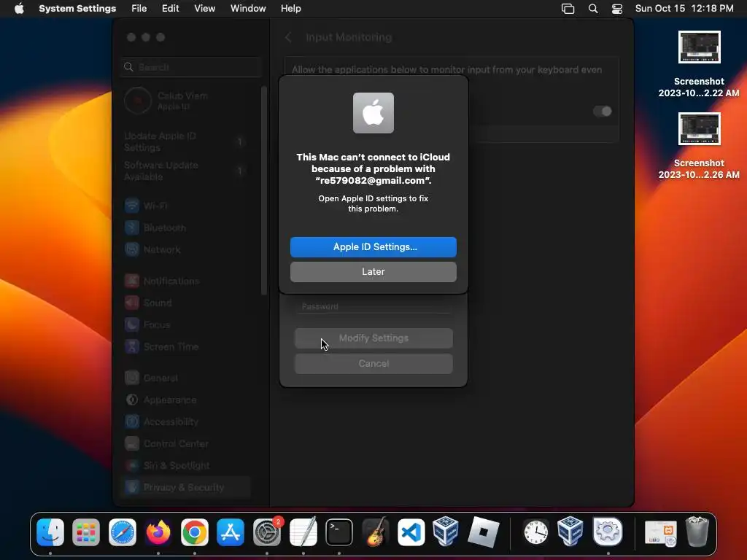Open the minimized document window beside the Trash
Screen dimensions: 747x560
[660, 533]
